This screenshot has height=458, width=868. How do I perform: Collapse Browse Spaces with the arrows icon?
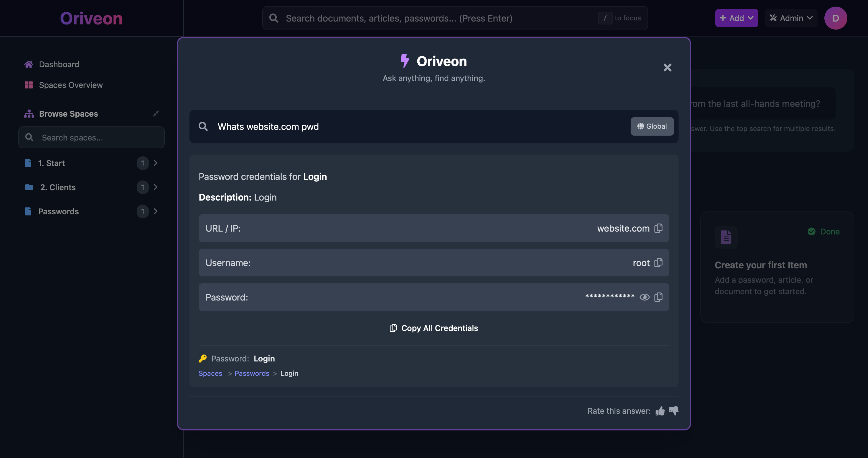click(156, 114)
